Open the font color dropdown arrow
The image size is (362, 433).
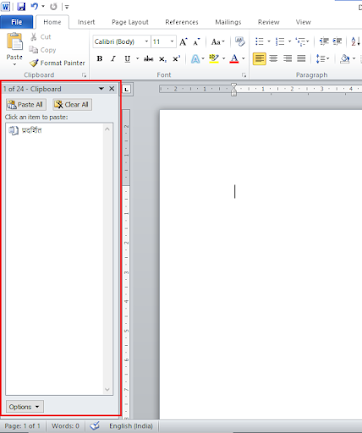pos(244,59)
